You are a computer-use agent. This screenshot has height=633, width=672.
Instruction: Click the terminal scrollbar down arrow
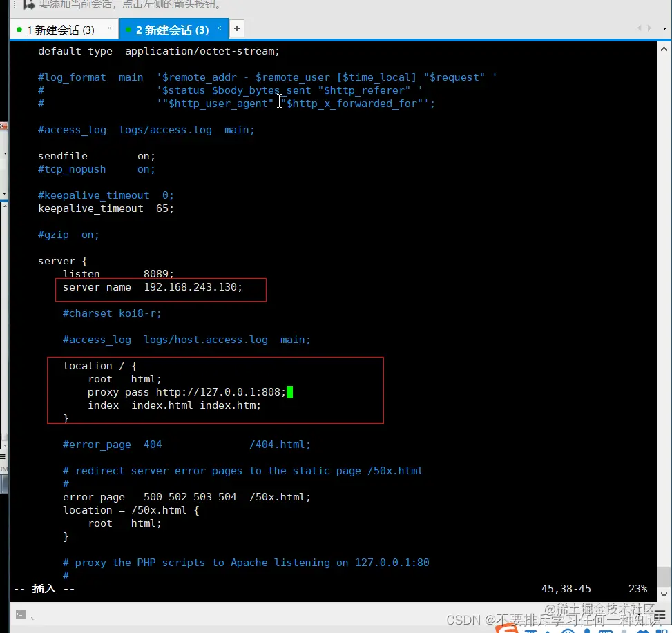pos(664,594)
